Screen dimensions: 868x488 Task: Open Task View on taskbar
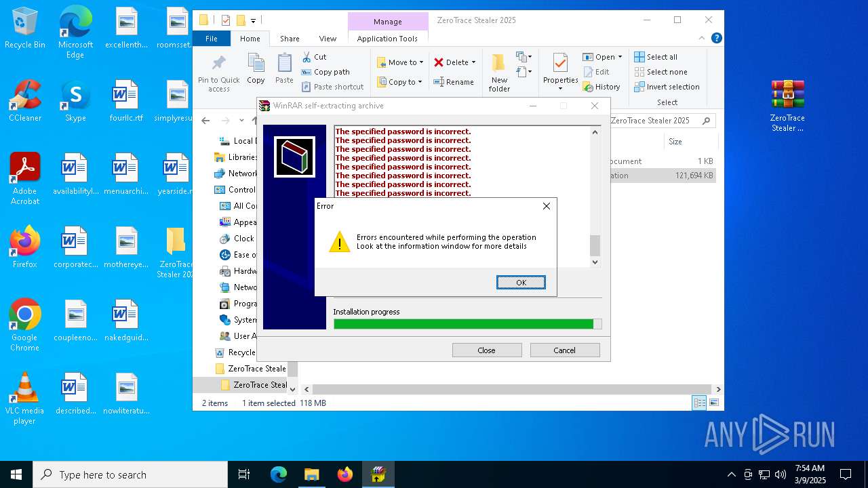click(244, 474)
